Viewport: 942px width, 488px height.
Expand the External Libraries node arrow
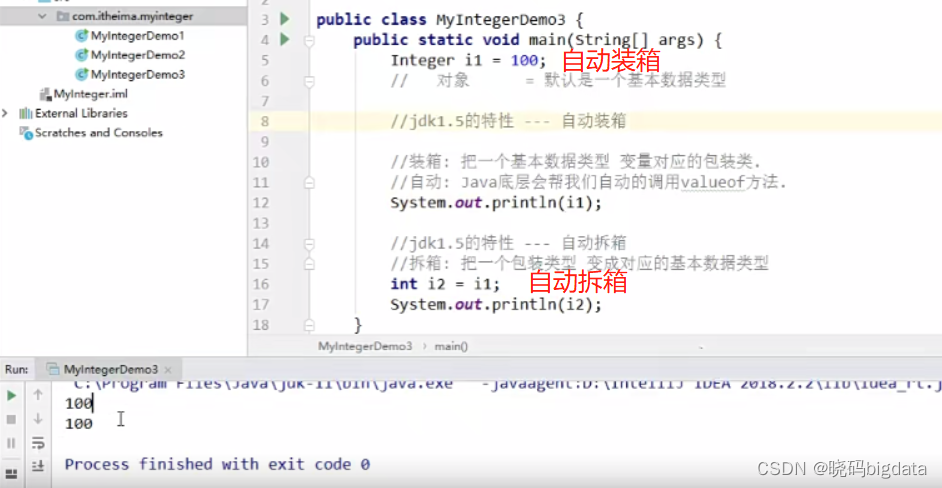5,113
